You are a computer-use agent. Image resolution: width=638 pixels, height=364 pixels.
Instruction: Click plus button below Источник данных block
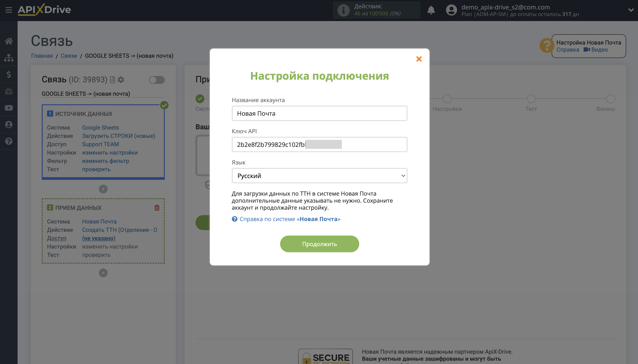point(103,189)
